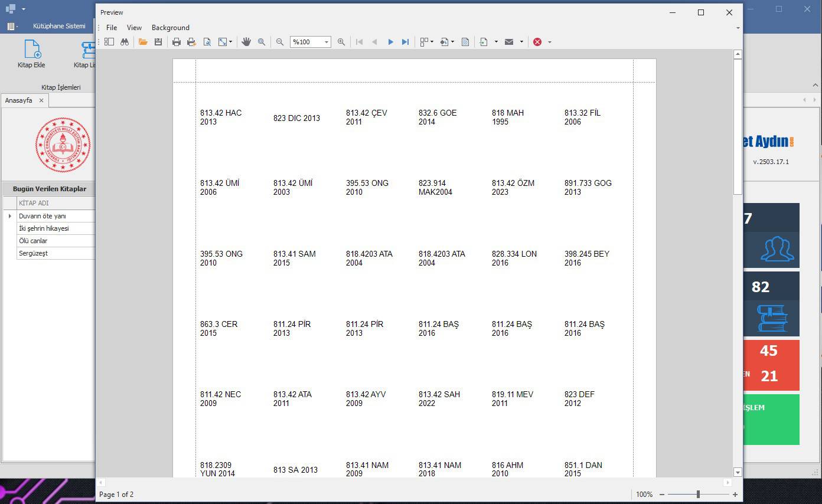
Task: Go to the next page
Action: coord(390,42)
